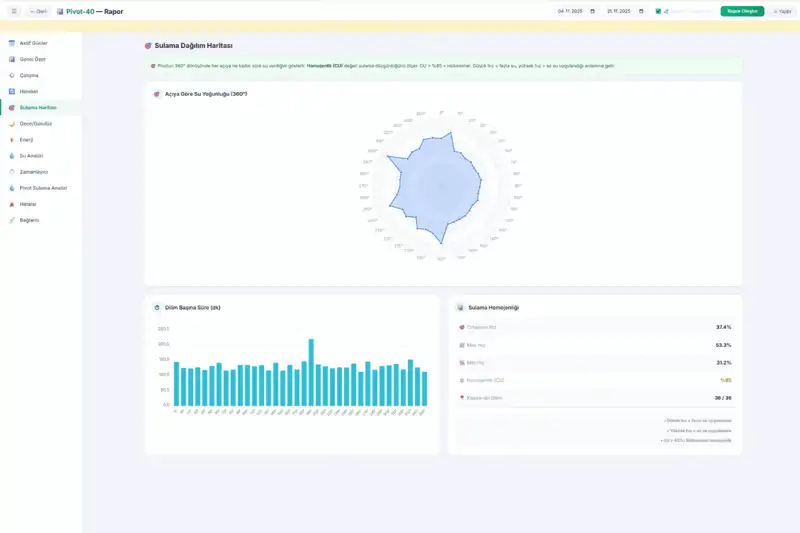This screenshot has width=800, height=533.
Task: Click the Bağlantı plug icon in sidebar
Action: 11,220
